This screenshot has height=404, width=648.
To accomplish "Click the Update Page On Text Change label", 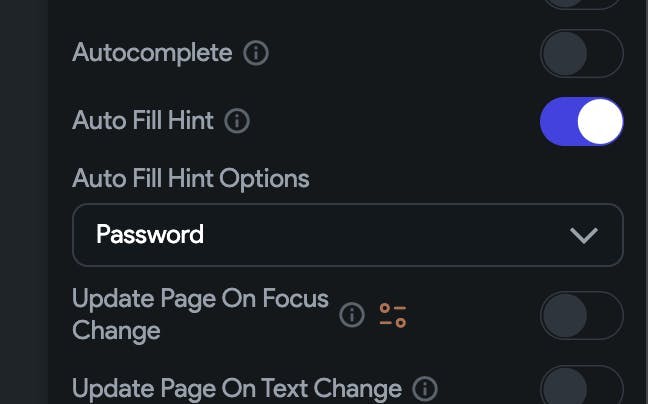I will pos(237,388).
